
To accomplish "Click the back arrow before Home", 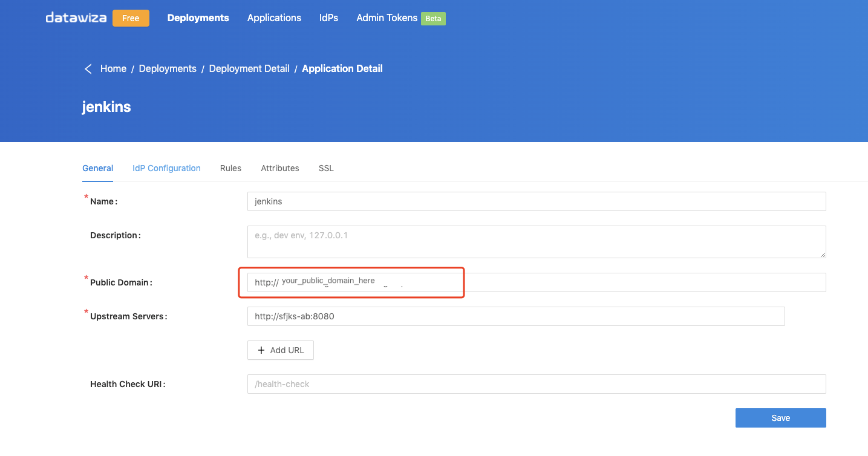I will (88, 69).
